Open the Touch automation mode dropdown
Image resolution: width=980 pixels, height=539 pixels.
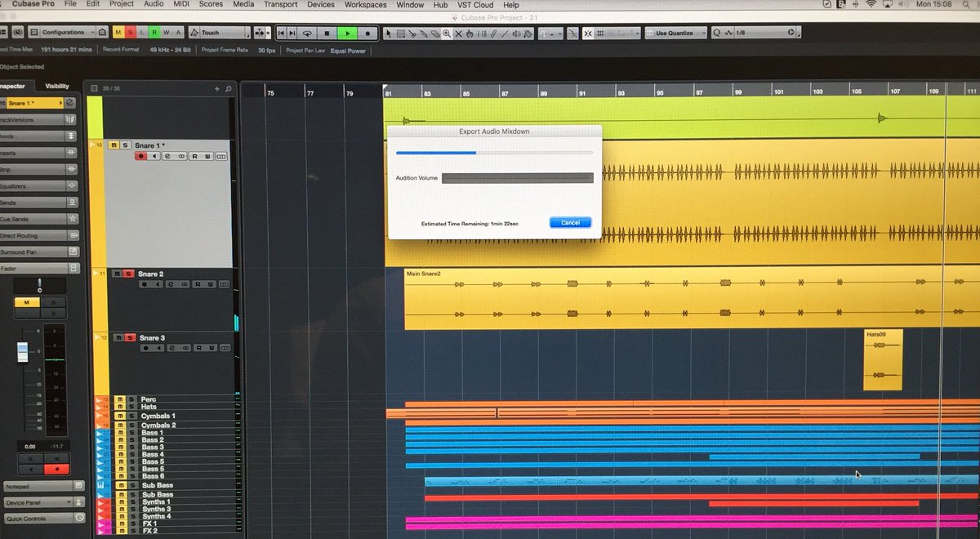(x=219, y=33)
